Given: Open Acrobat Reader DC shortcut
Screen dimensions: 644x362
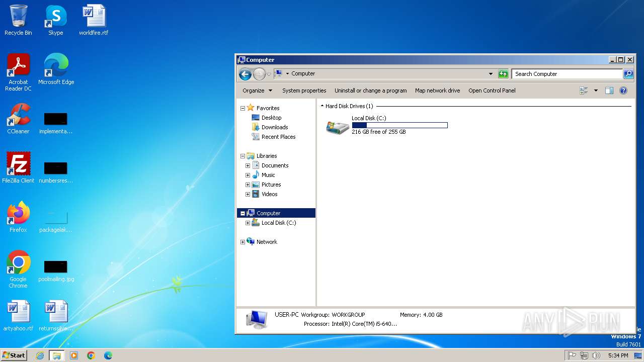Looking at the screenshot, I should point(18,72).
